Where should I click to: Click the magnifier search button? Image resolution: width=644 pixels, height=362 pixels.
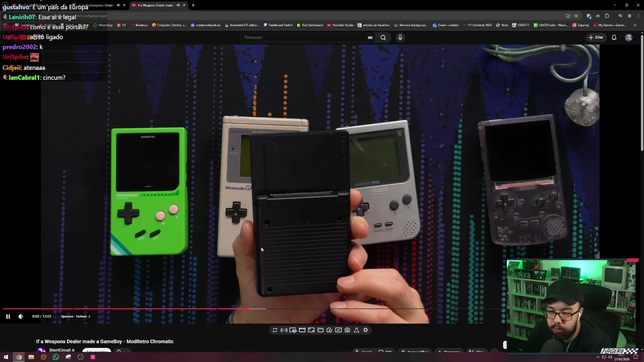click(383, 37)
